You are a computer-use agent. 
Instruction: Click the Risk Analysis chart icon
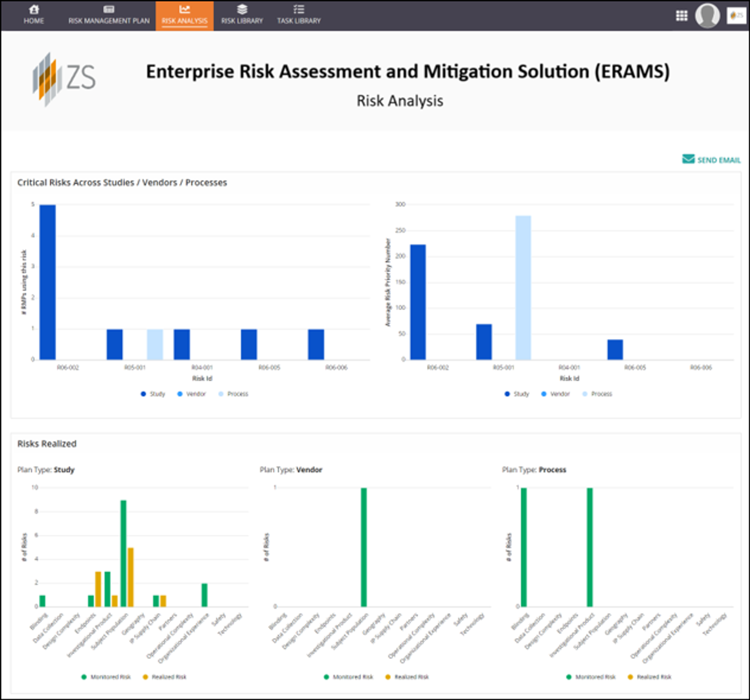coord(185,9)
